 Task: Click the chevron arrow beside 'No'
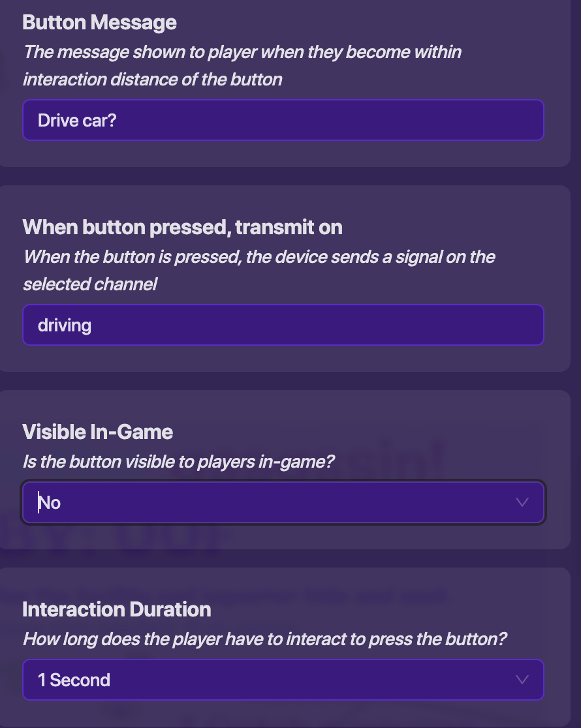[522, 502]
